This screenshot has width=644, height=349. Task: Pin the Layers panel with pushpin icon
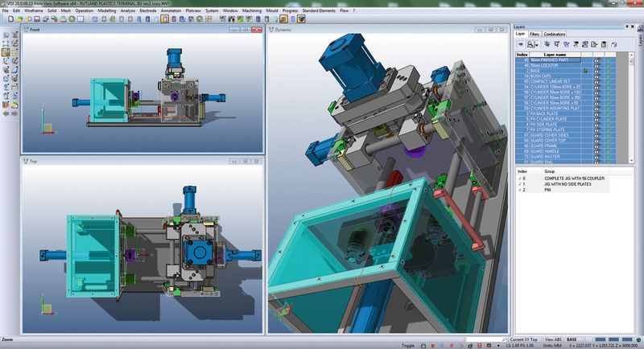(627, 27)
